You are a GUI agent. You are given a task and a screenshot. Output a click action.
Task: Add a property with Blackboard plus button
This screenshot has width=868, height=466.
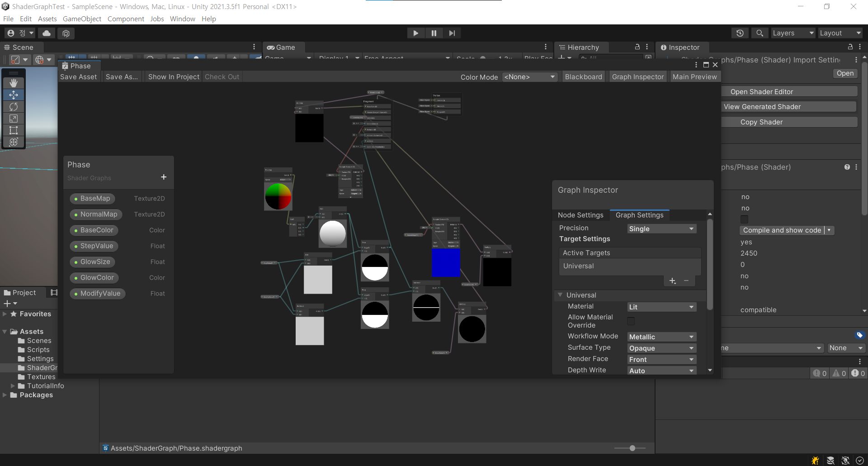(x=164, y=177)
